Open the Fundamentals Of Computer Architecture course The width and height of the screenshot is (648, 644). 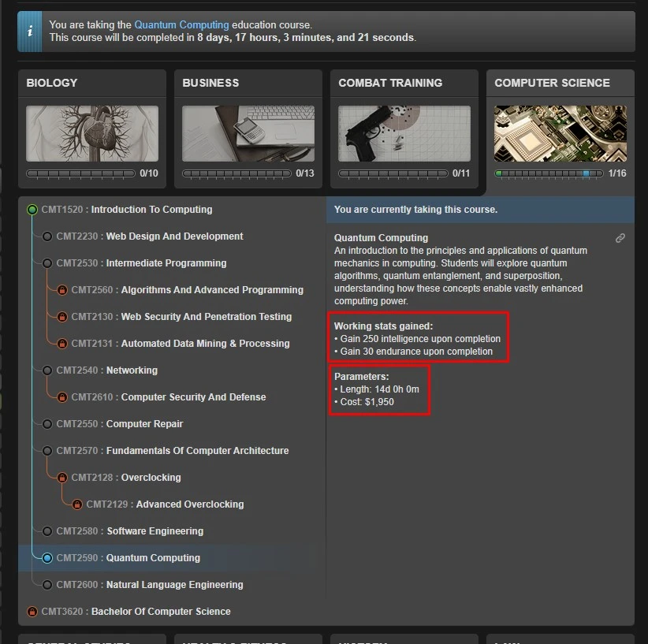click(197, 451)
